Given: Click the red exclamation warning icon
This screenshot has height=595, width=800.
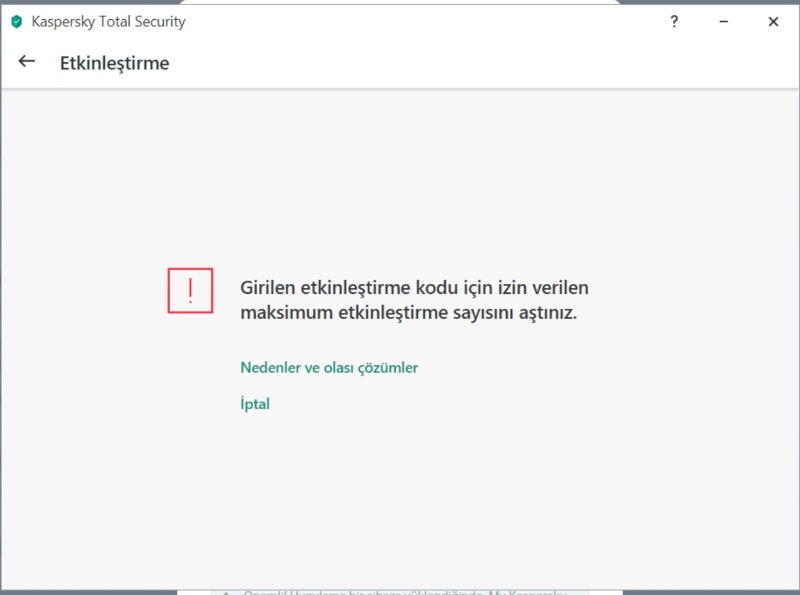Looking at the screenshot, I should click(x=190, y=290).
